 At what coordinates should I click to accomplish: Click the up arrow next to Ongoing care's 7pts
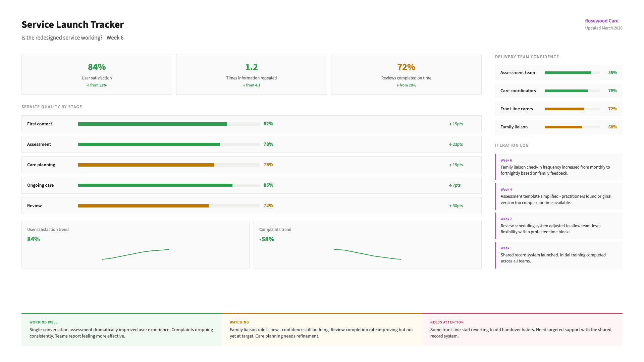pyautogui.click(x=450, y=185)
